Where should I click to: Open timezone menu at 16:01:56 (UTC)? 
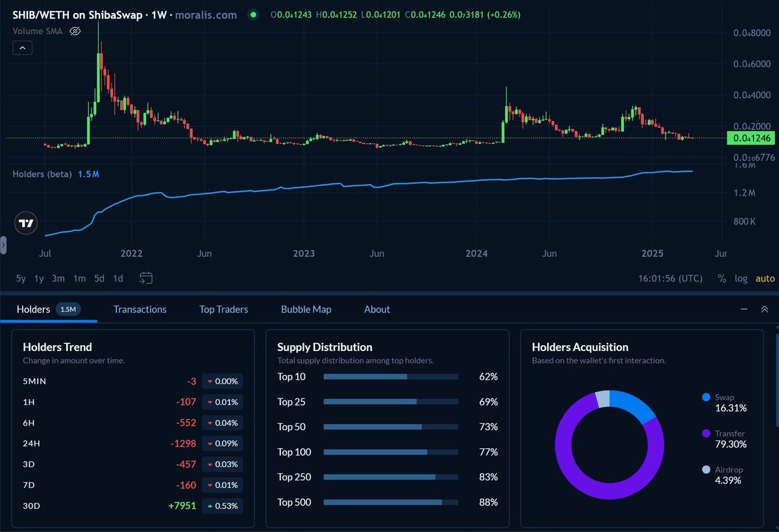coord(670,278)
